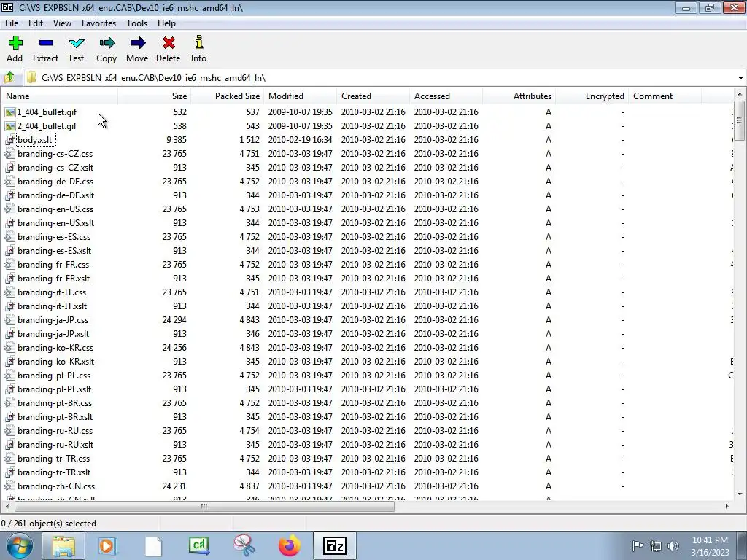The width and height of the screenshot is (747, 560).
Task: Sort by Modified column header
Action: (300, 96)
